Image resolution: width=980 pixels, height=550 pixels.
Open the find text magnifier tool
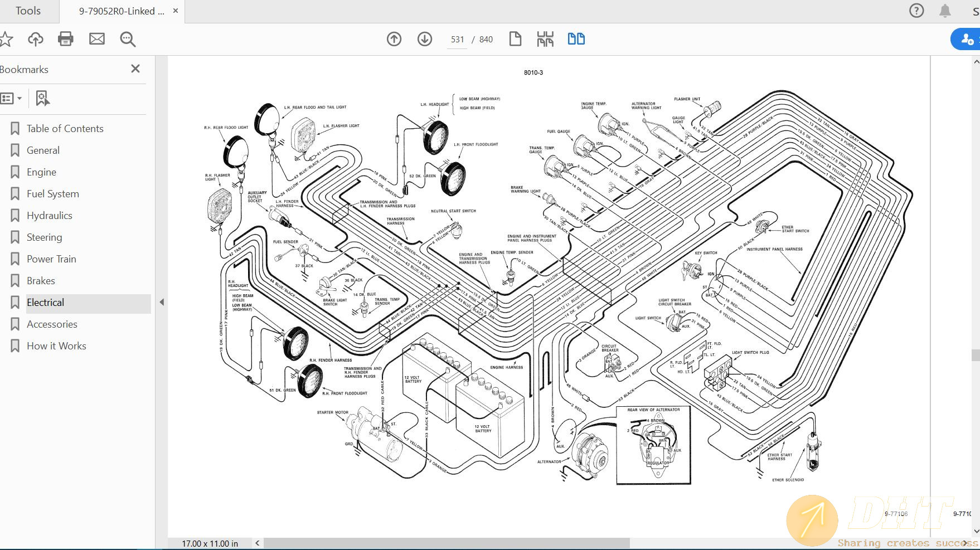point(128,39)
